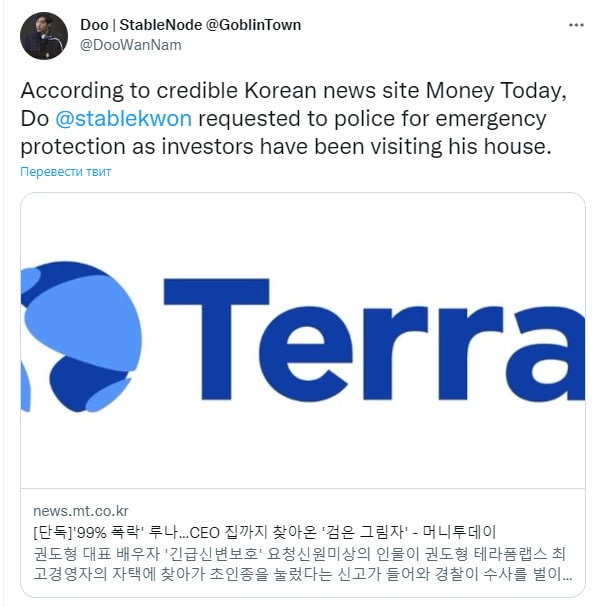Click 'Money Today' in the tweet text

[x=494, y=91]
